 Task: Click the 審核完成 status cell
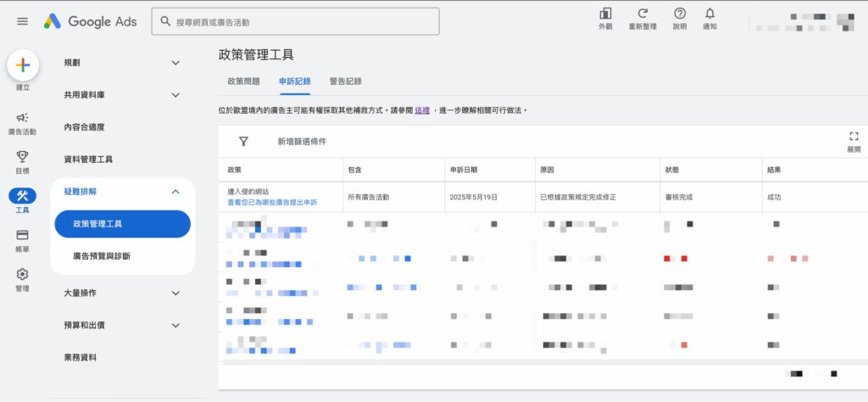pos(679,197)
